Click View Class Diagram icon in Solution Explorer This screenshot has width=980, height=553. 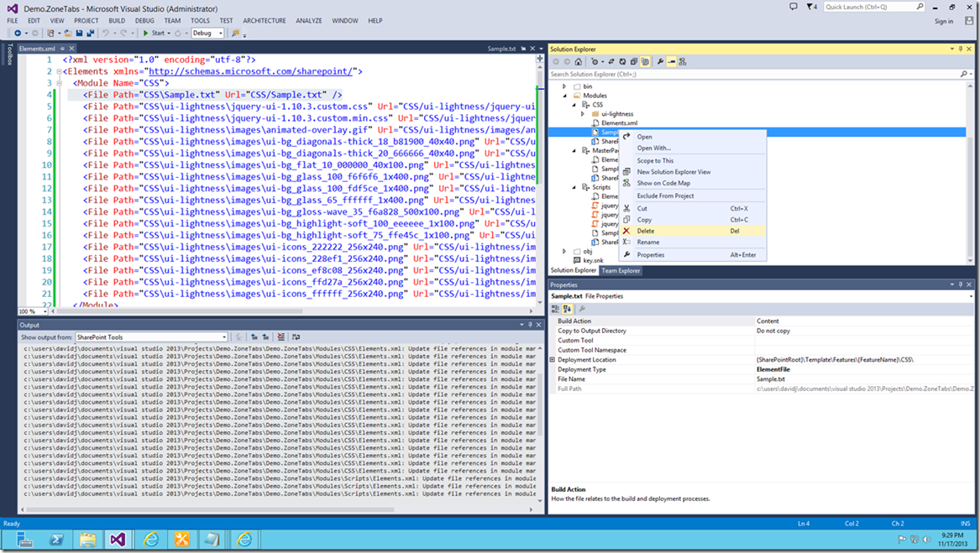point(683,62)
